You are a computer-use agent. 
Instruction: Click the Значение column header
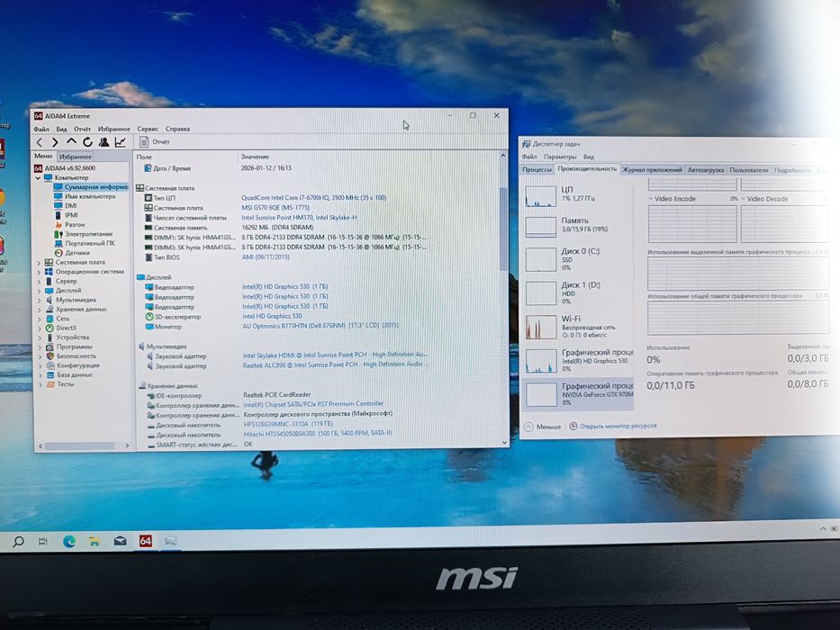pyautogui.click(x=255, y=157)
